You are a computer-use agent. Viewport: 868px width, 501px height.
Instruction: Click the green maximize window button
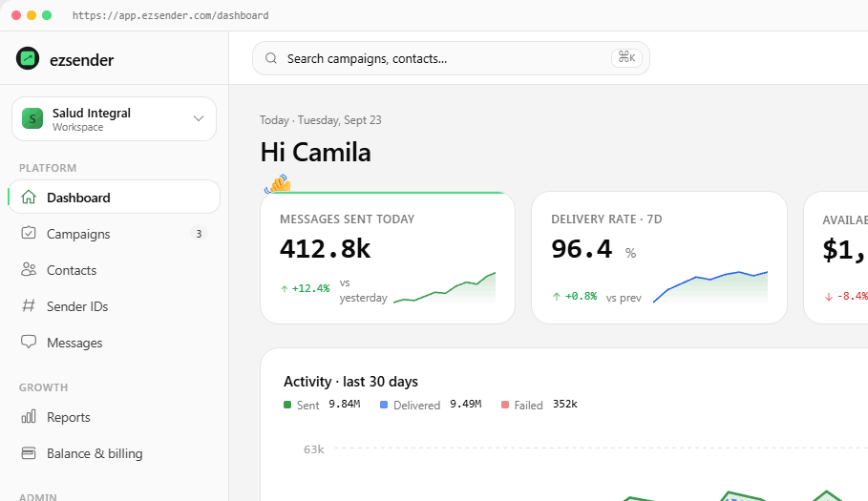point(47,15)
